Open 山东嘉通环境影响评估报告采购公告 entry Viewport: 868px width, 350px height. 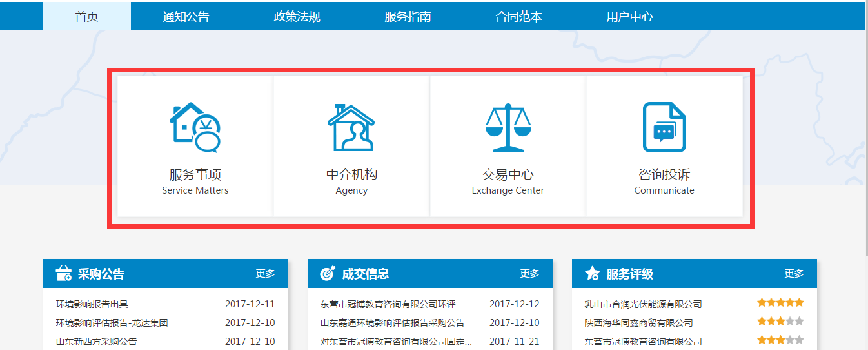click(392, 323)
